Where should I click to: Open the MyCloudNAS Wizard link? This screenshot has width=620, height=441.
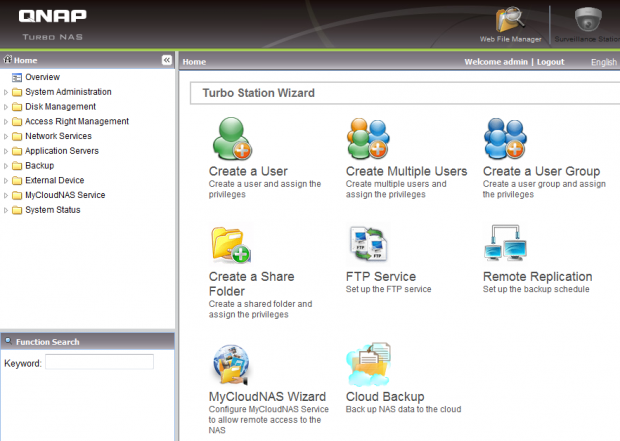pyautogui.click(x=267, y=397)
